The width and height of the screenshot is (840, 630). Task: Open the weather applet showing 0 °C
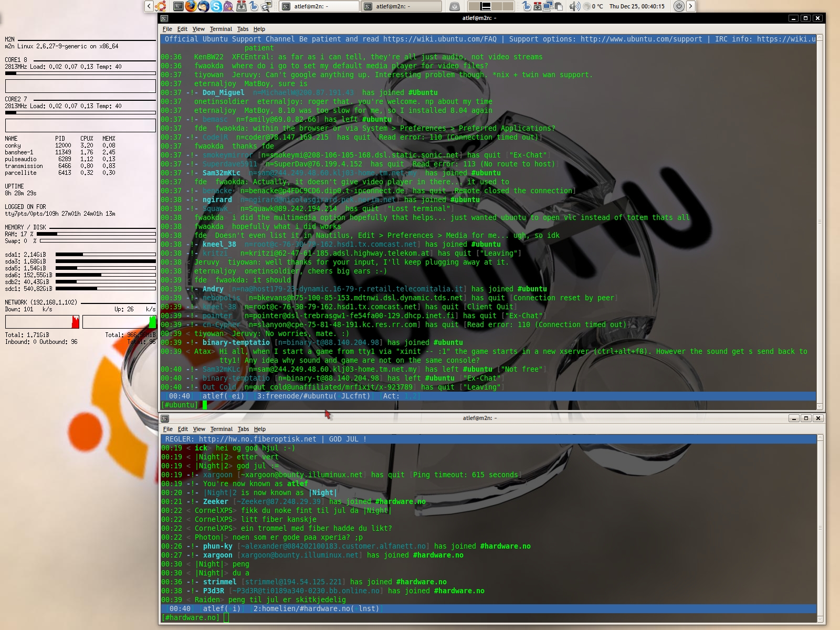[x=593, y=6]
